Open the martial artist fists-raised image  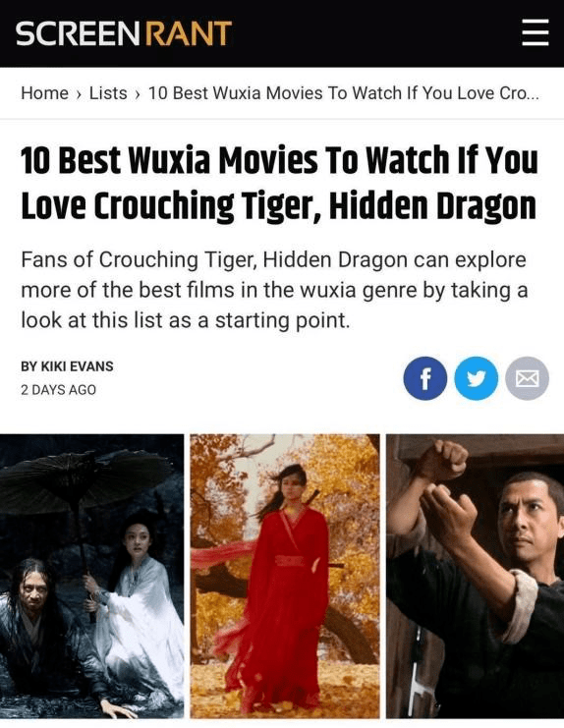tap(475, 576)
